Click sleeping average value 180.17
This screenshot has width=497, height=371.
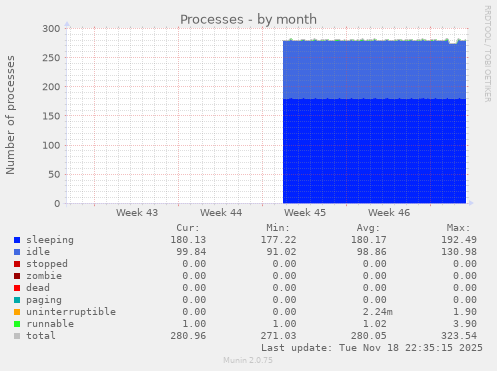(369, 240)
